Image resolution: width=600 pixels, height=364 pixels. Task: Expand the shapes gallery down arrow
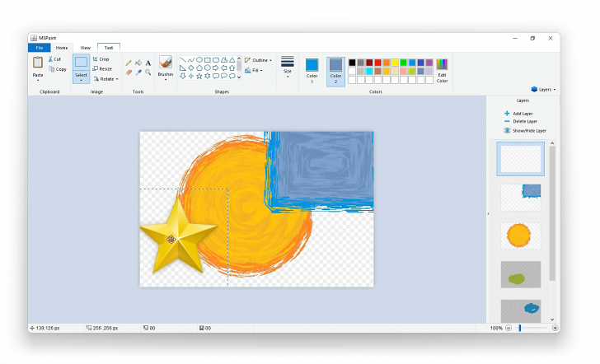point(239,77)
